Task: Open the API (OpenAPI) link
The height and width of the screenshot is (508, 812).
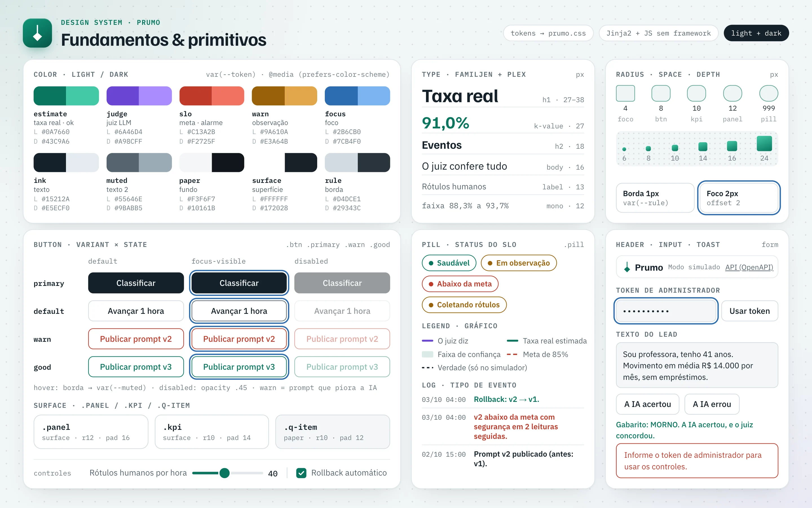Action: (x=749, y=267)
